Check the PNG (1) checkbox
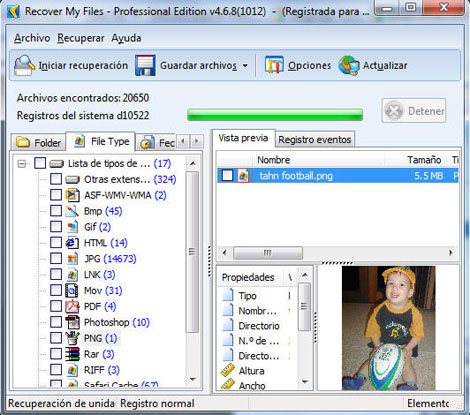 pos(56,338)
